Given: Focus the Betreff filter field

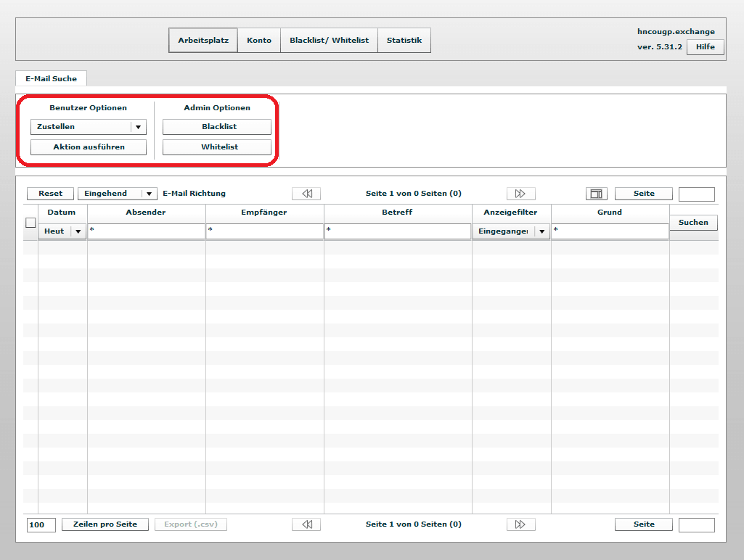Looking at the screenshot, I should click(x=398, y=231).
